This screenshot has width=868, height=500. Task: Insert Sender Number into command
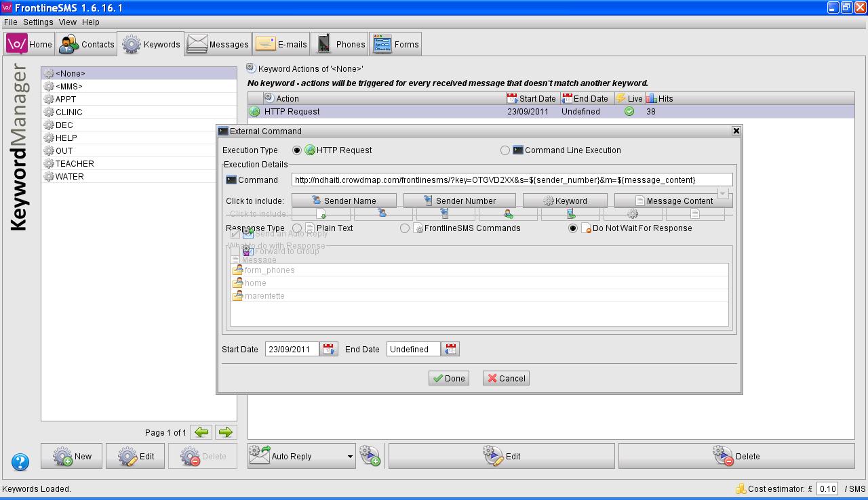coord(459,201)
